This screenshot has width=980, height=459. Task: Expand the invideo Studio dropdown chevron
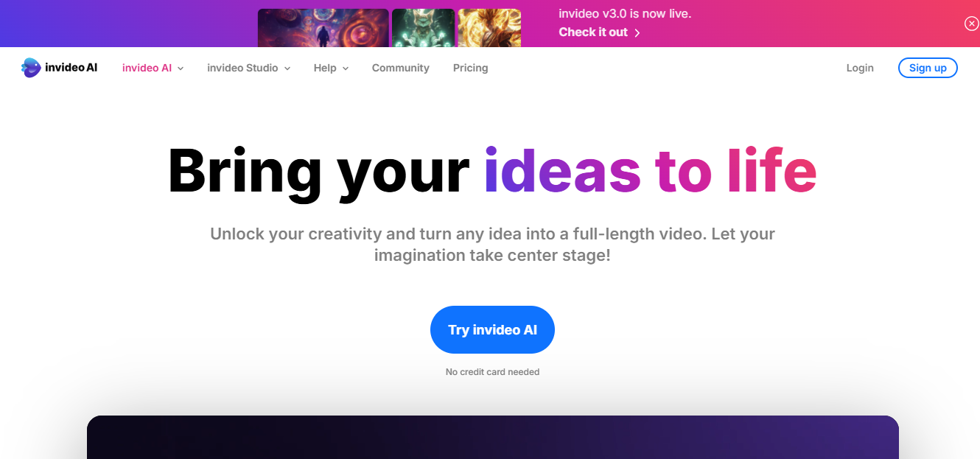[287, 69]
